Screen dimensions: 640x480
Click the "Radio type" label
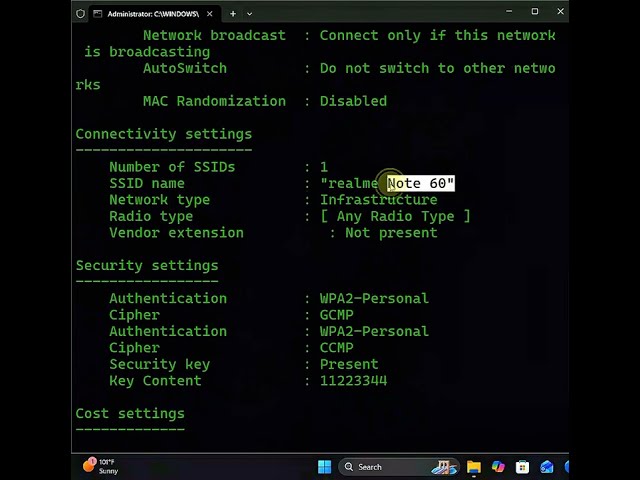click(151, 216)
